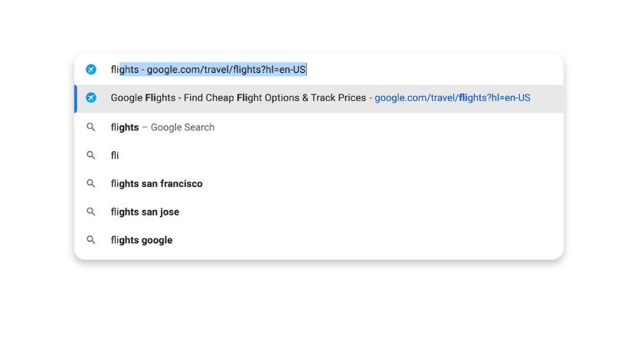Click the airplane icon in the address bar

[91, 70]
